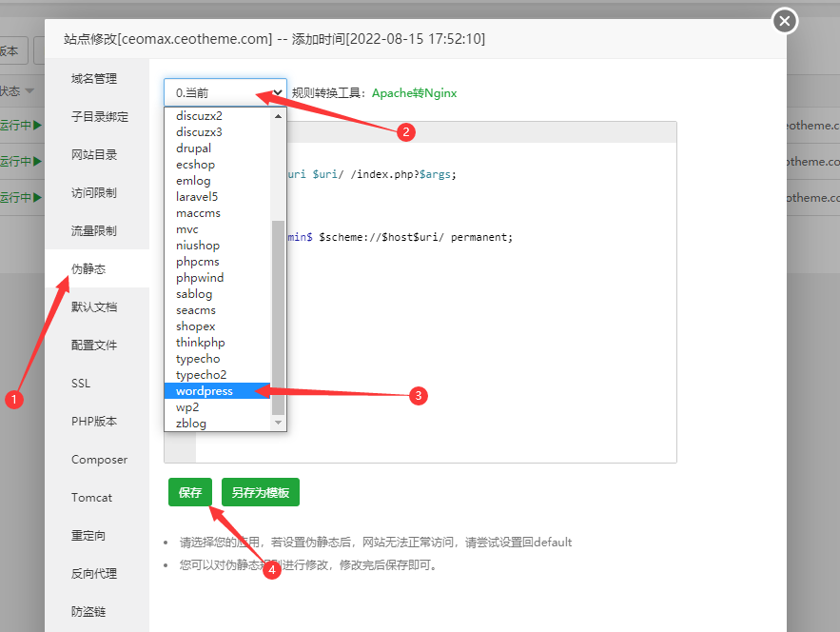Select laravel5 in the rules dropdown
Viewport: 840px width, 632px height.
[196, 196]
